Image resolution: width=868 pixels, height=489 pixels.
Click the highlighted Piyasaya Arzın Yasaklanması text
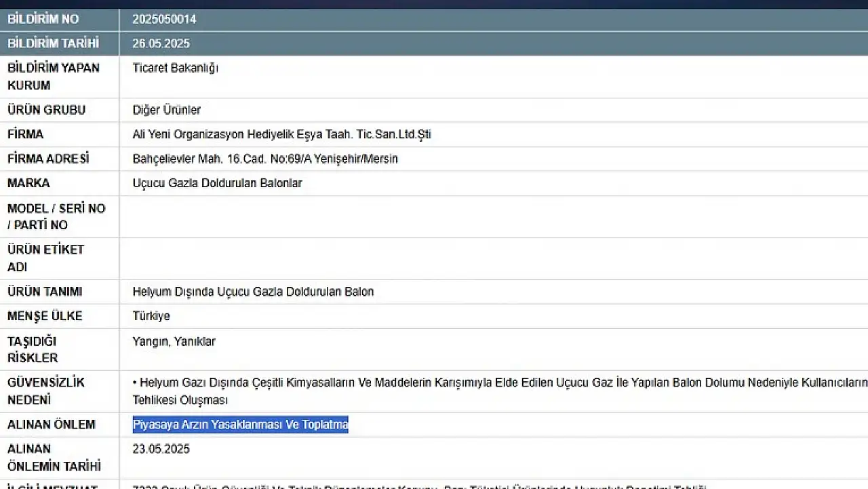click(240, 425)
